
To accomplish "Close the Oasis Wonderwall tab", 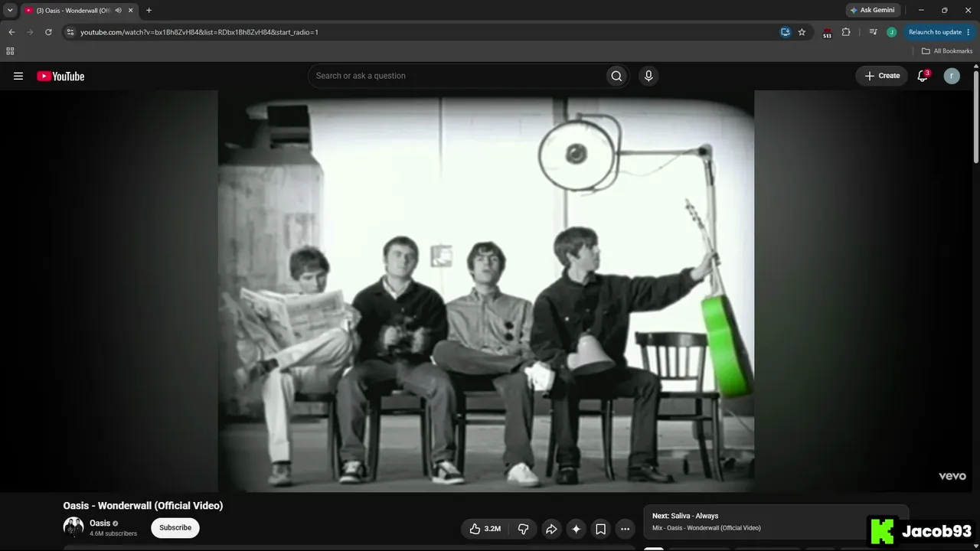I will tap(131, 10).
